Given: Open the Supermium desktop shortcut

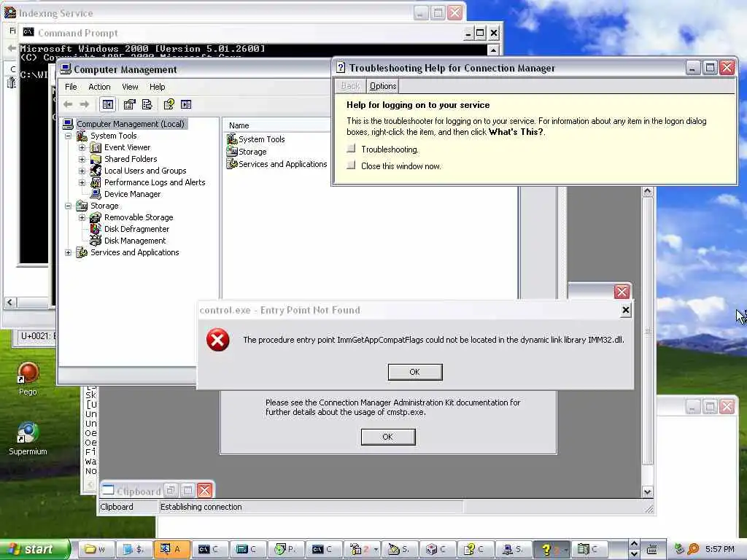Looking at the screenshot, I should pos(28,438).
